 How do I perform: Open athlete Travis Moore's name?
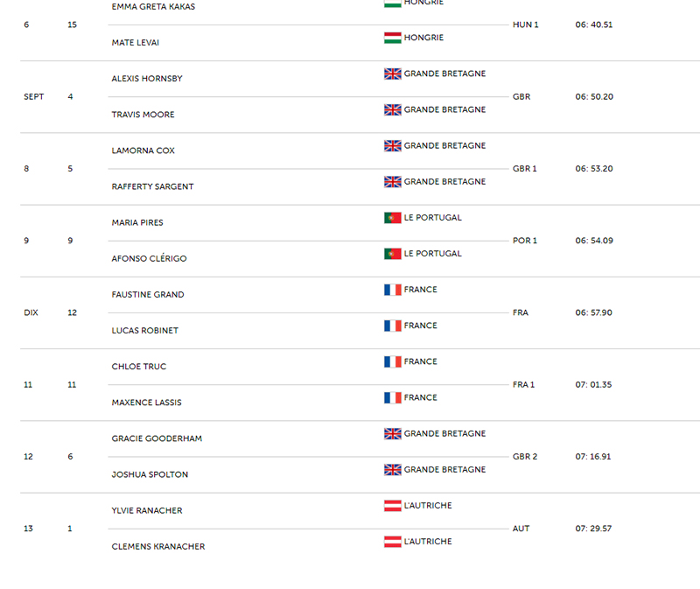pos(143,115)
